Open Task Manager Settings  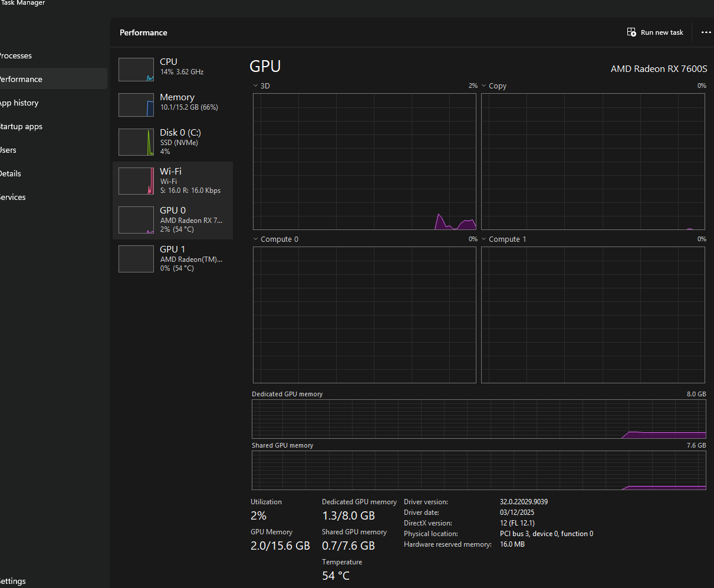(13, 581)
